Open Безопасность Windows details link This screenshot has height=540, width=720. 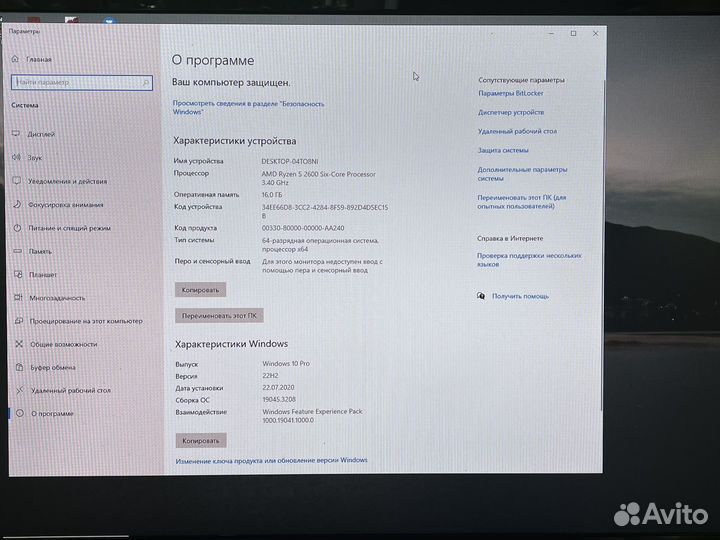coord(248,107)
